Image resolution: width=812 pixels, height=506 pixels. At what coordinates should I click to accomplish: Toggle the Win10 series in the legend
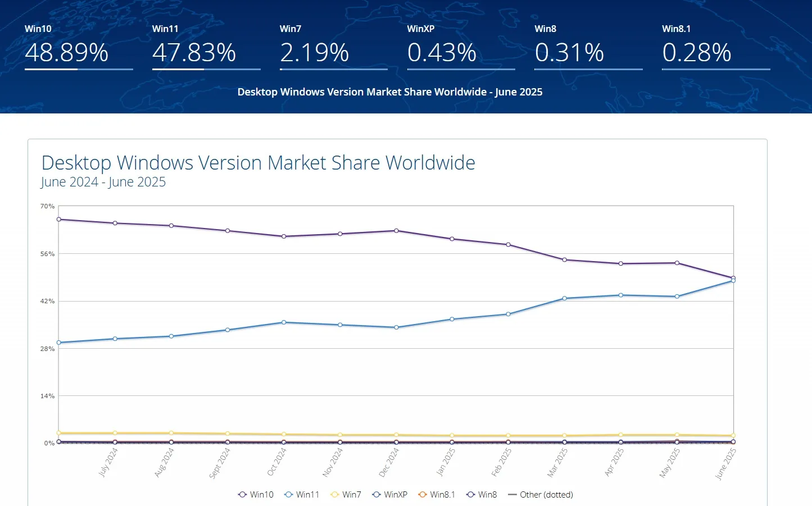coord(256,495)
